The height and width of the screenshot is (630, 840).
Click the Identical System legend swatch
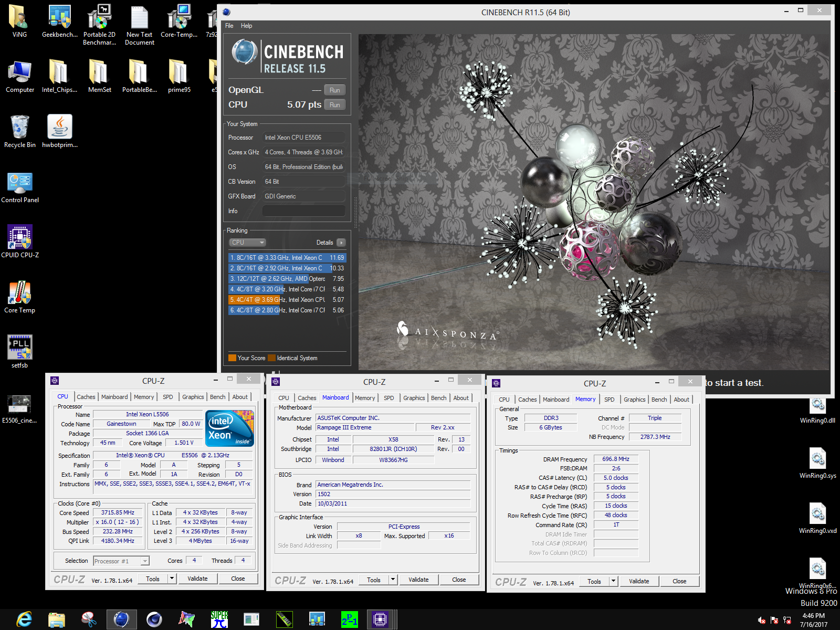[x=271, y=358]
